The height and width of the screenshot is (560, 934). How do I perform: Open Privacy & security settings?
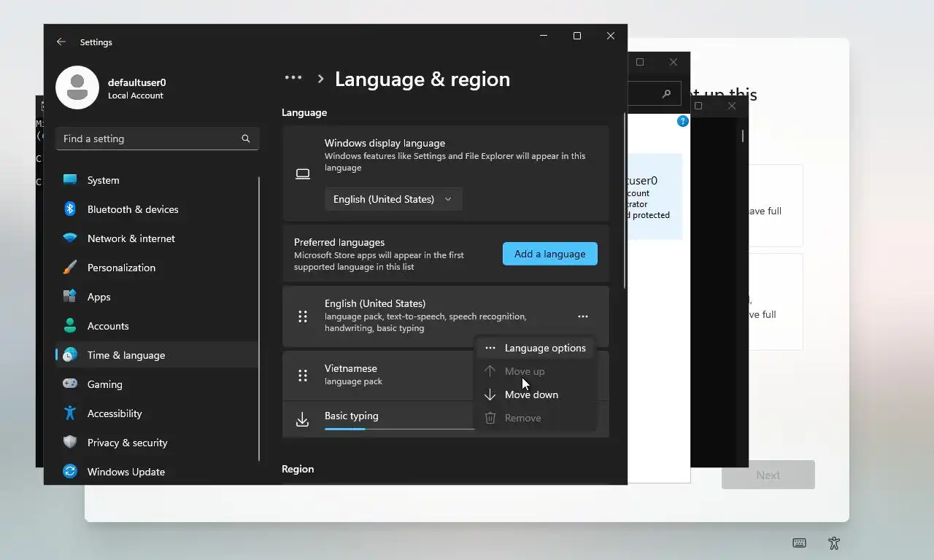tap(157, 443)
